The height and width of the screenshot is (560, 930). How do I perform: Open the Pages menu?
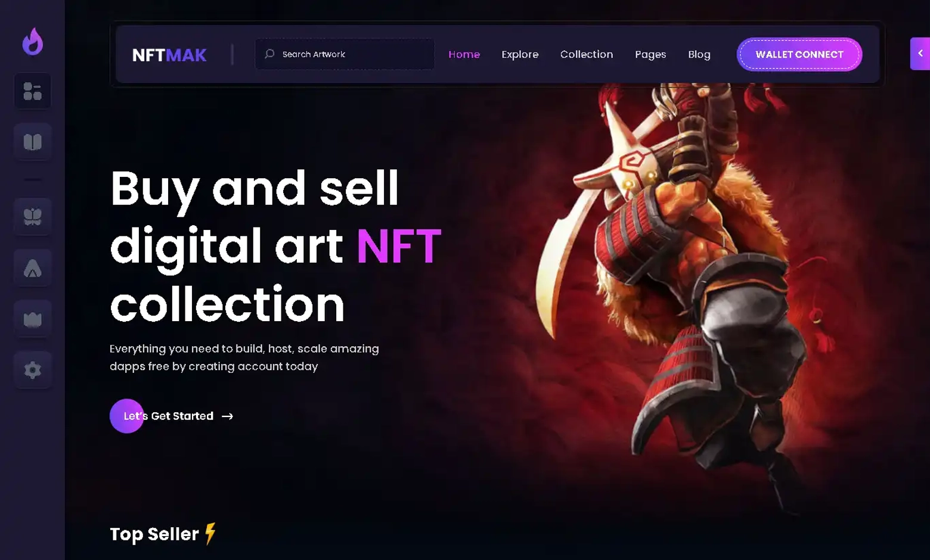pos(650,54)
